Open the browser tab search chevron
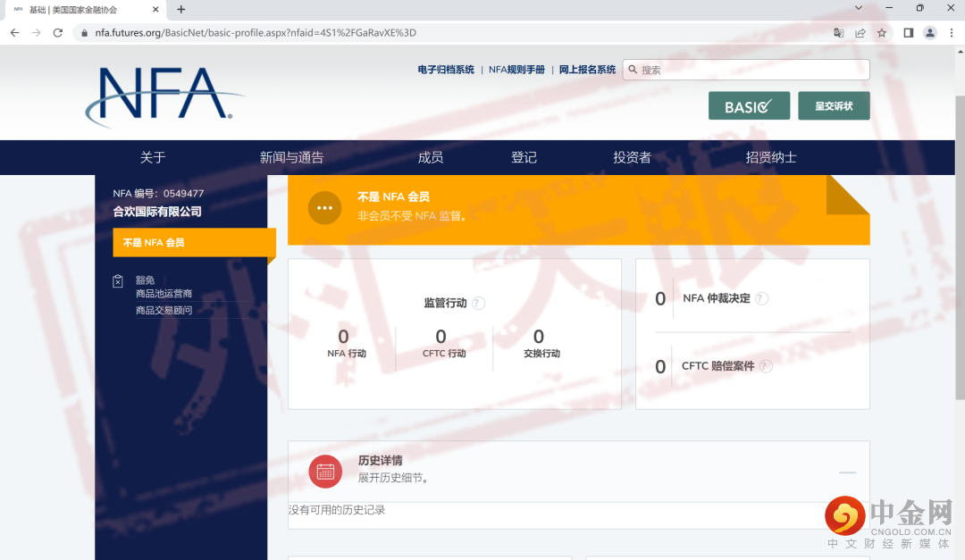 coord(858,8)
